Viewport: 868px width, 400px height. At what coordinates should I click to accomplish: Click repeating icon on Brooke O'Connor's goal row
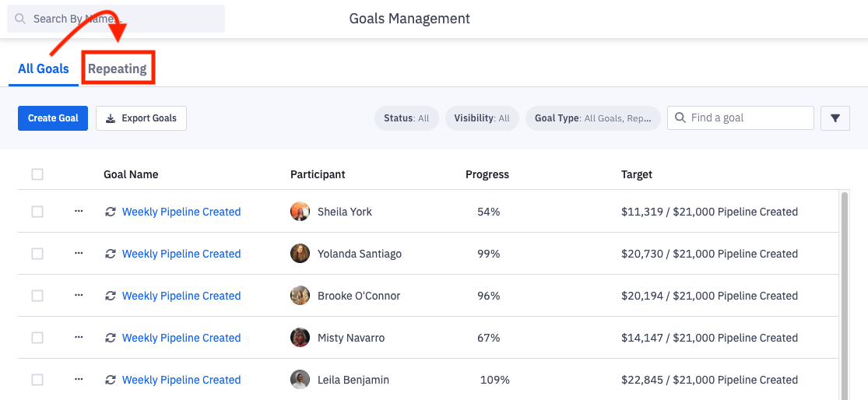point(111,296)
